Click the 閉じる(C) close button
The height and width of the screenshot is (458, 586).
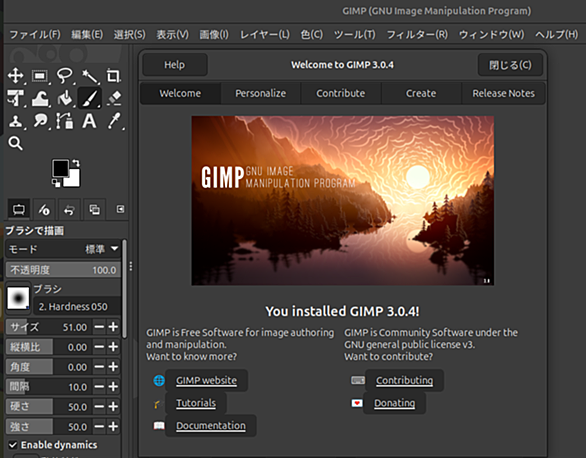pos(510,65)
